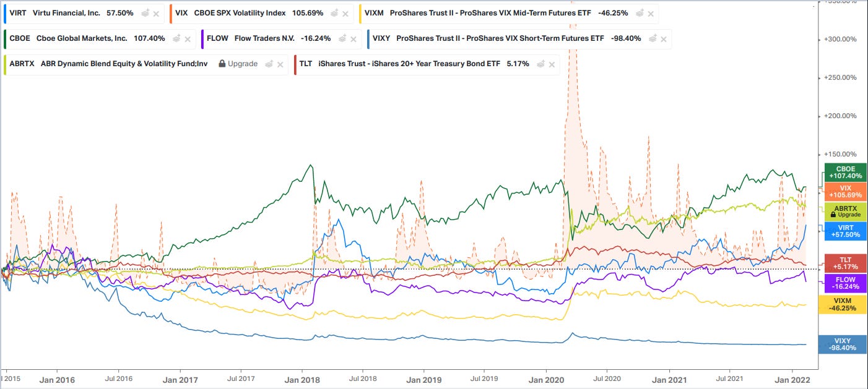Open style settings icon for TLT series
The width and height of the screenshot is (868, 389).
point(541,64)
